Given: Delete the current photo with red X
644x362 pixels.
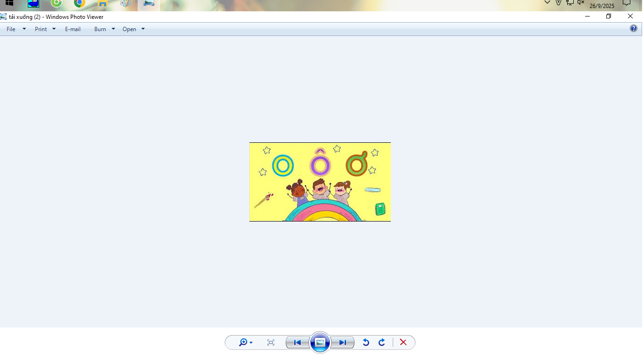Looking at the screenshot, I should (x=403, y=343).
